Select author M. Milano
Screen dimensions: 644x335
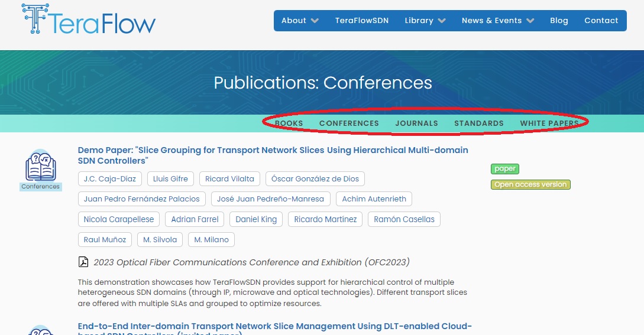pyautogui.click(x=212, y=239)
